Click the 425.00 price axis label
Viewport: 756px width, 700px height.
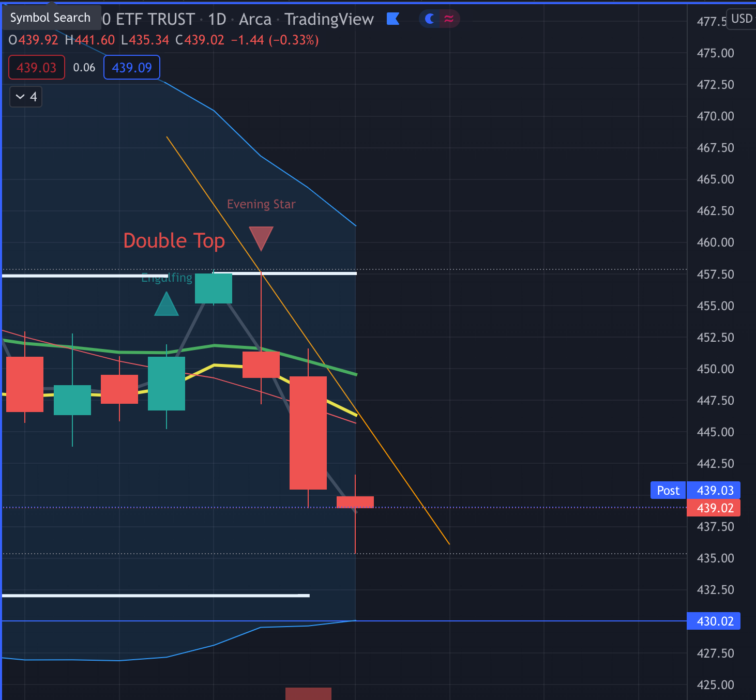click(x=715, y=685)
